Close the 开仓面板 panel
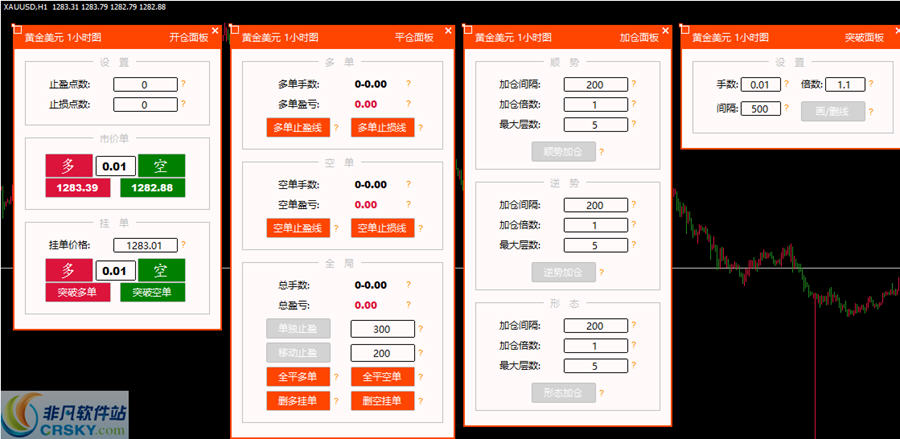Image resolution: width=900 pixels, height=439 pixels. pos(215,30)
